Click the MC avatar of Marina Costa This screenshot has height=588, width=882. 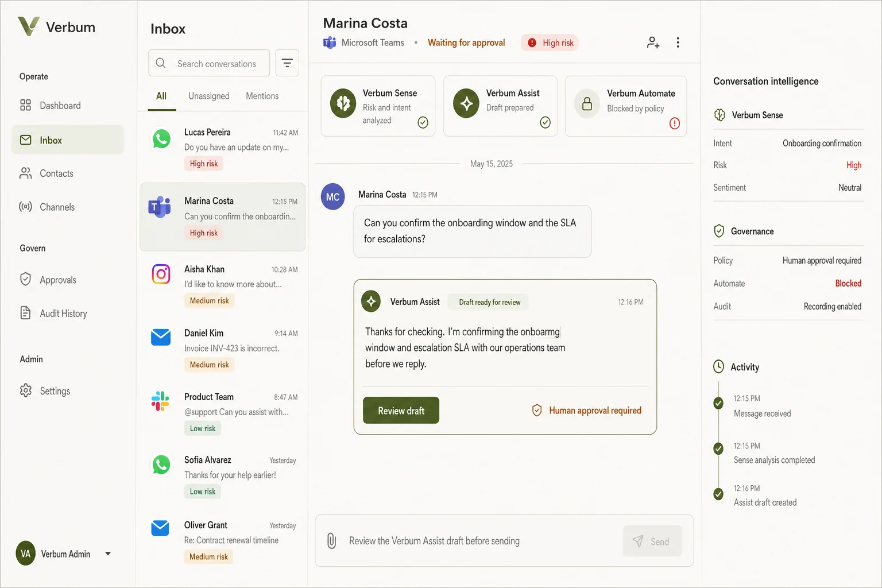pos(333,197)
